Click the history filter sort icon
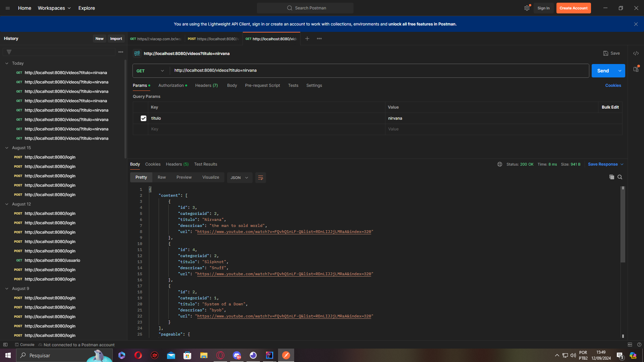This screenshot has width=644, height=362. (9, 52)
